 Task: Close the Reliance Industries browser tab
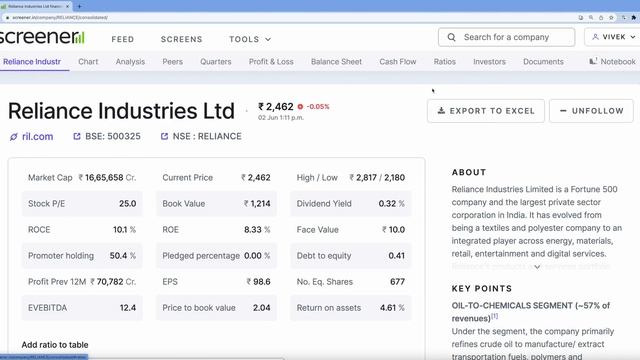click(67, 6)
